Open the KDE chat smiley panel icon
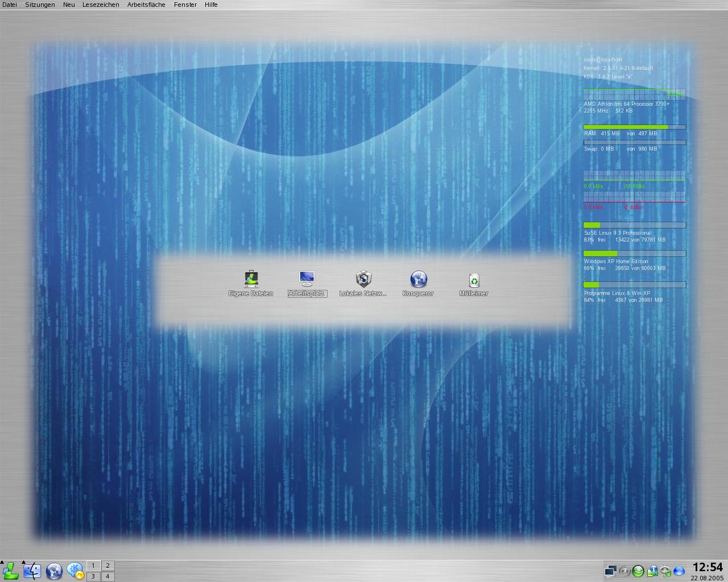This screenshot has height=582, width=728. (76, 571)
